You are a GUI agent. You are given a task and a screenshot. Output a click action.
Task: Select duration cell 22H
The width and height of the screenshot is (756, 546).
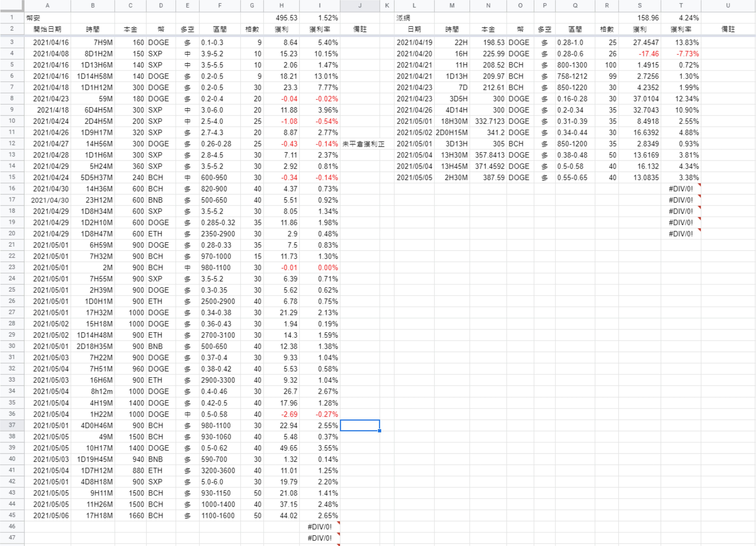pos(452,43)
